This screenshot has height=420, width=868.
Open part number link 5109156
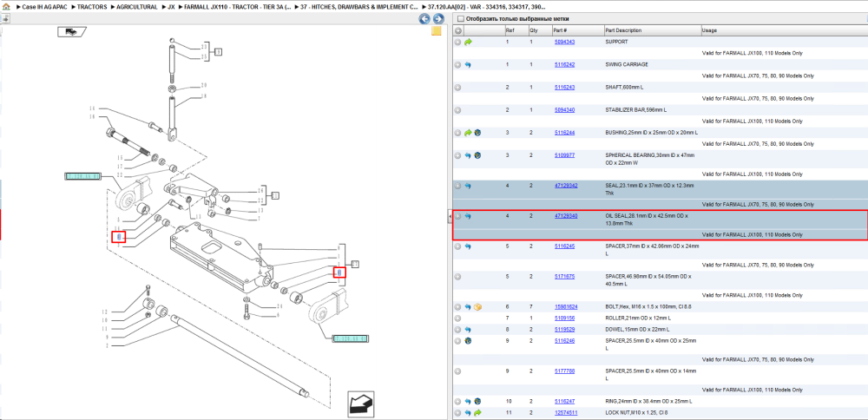point(565,318)
